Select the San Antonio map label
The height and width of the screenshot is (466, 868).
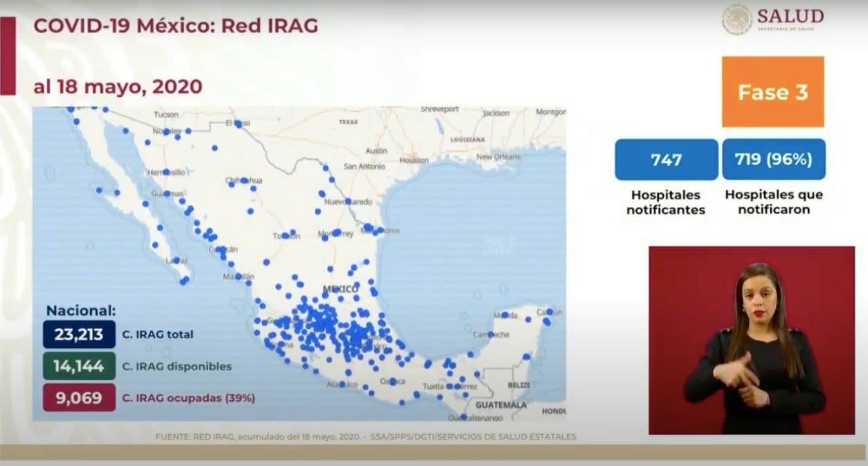(363, 166)
